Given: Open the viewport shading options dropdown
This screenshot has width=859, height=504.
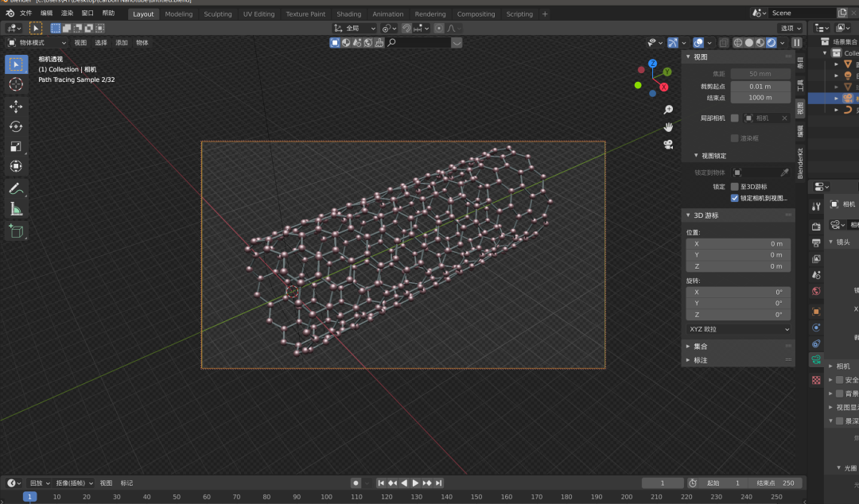Looking at the screenshot, I should click(783, 43).
